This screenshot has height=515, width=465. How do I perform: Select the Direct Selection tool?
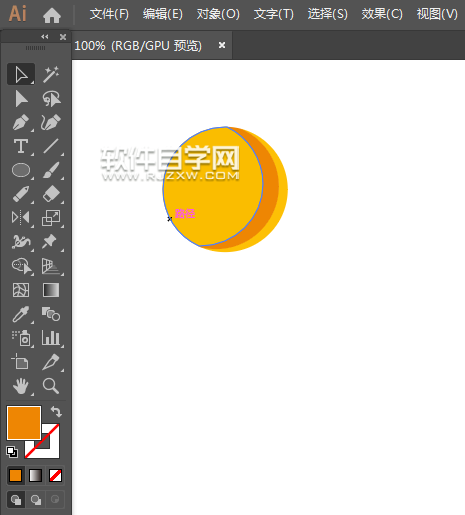coord(21,99)
